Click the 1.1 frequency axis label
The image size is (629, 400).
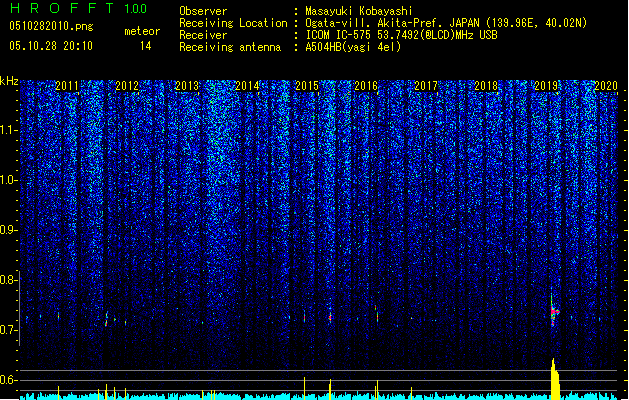[9, 130]
